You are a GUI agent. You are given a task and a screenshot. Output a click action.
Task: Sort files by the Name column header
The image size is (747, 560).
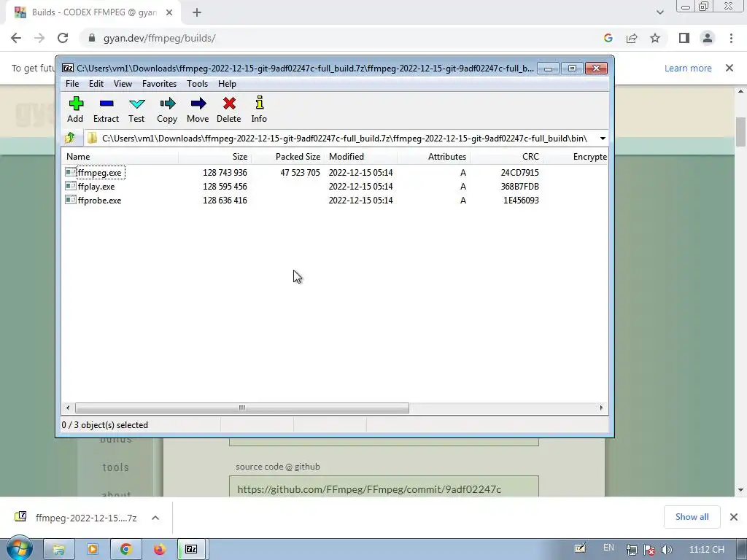click(x=120, y=157)
